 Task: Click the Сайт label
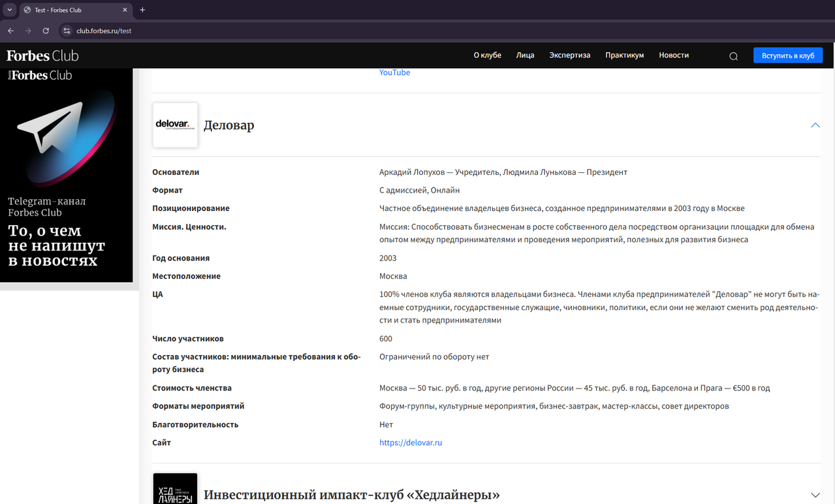tap(161, 443)
